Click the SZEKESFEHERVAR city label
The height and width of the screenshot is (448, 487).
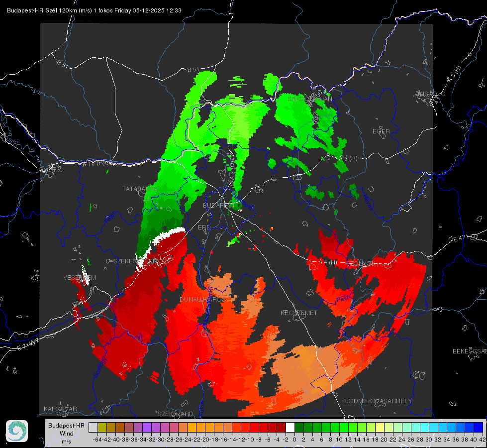pos(143,261)
